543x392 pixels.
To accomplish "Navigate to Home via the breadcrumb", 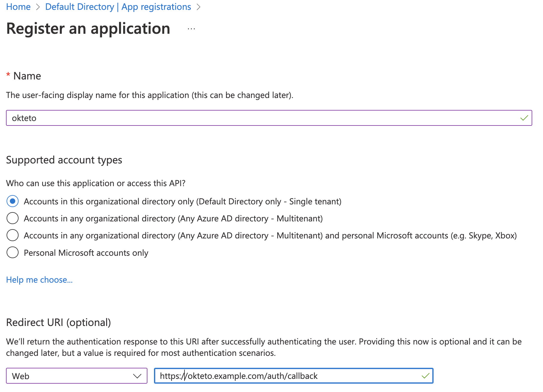I will click(x=18, y=7).
